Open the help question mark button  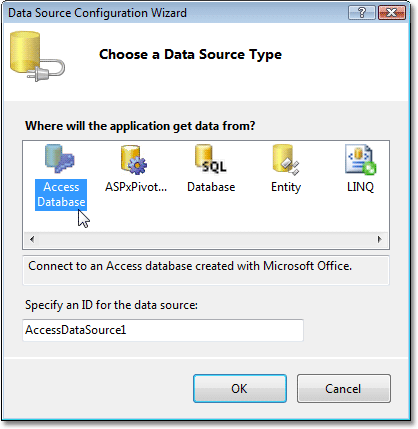(362, 13)
